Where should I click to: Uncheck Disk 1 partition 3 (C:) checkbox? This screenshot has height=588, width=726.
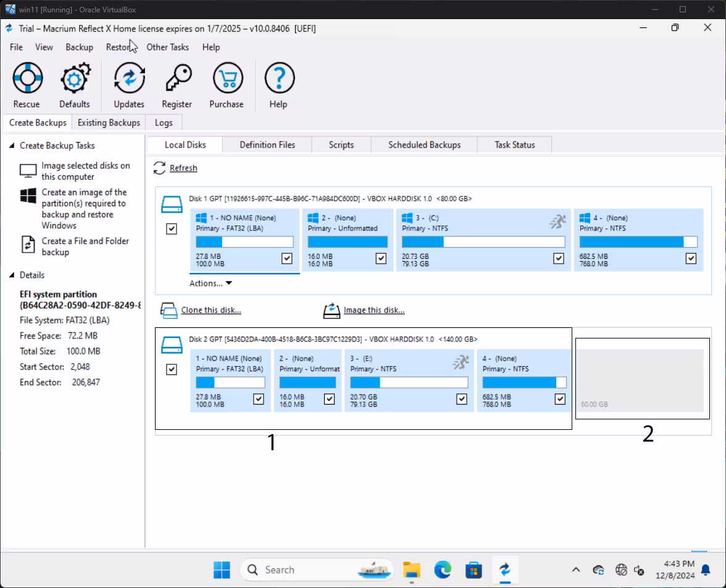click(x=559, y=259)
